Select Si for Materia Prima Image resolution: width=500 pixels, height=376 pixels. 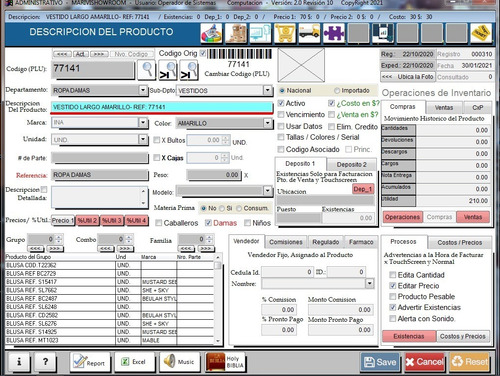[x=222, y=208]
